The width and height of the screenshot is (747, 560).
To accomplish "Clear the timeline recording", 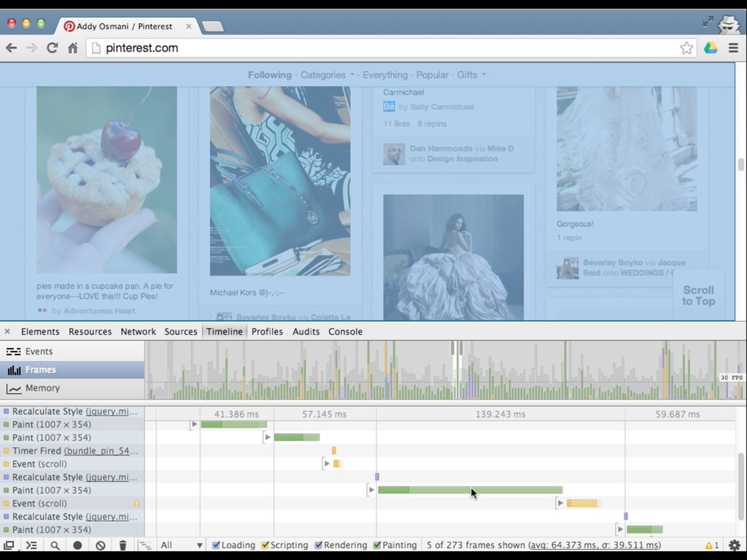I will pyautogui.click(x=101, y=545).
